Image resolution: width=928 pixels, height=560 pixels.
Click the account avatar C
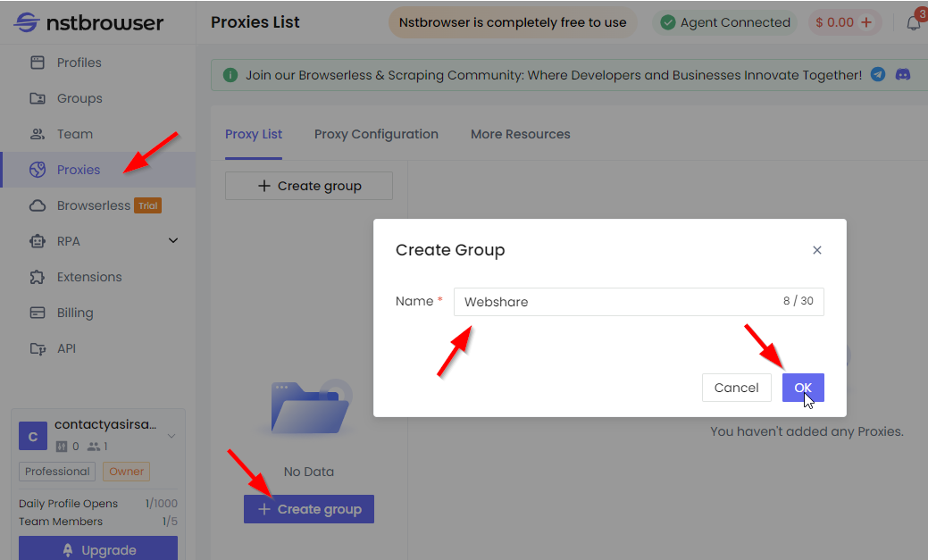tap(33, 436)
